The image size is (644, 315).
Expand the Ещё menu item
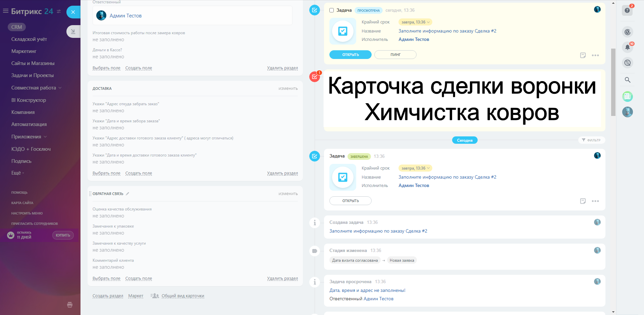[x=17, y=173]
